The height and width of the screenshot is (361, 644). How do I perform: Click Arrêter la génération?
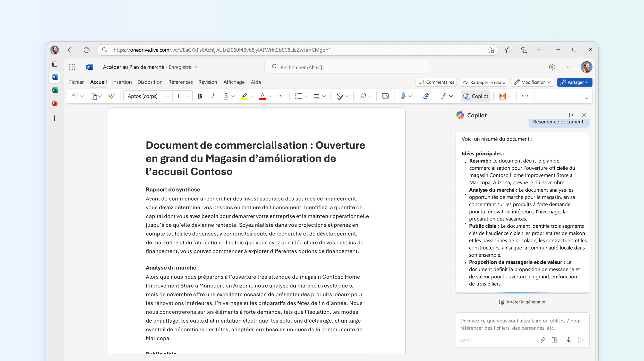coord(523,302)
